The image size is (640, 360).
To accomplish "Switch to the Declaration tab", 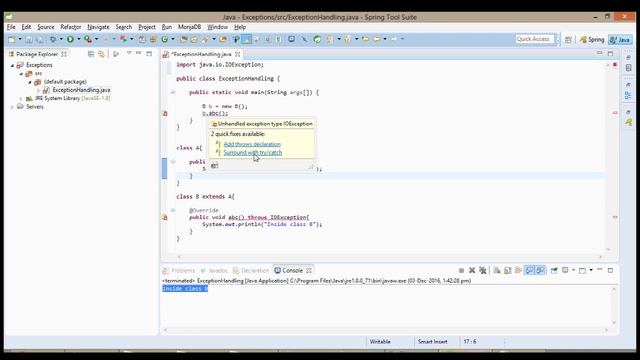I will [251, 271].
